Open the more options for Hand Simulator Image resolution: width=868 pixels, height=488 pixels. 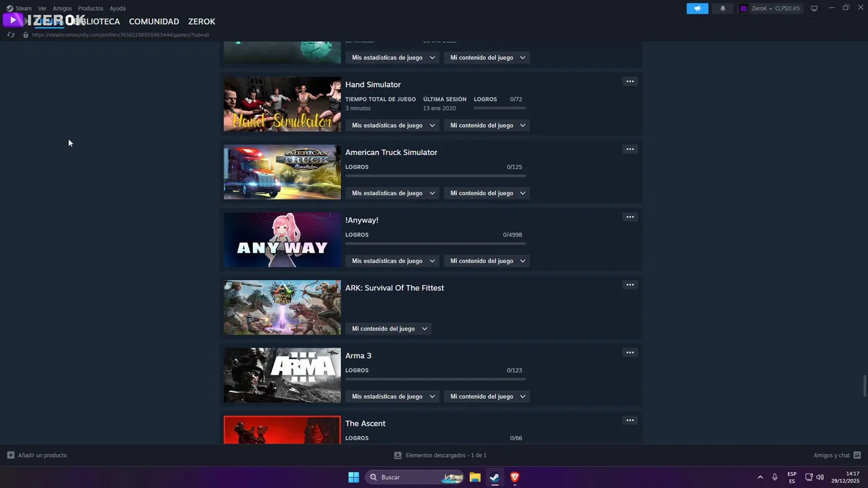click(630, 81)
